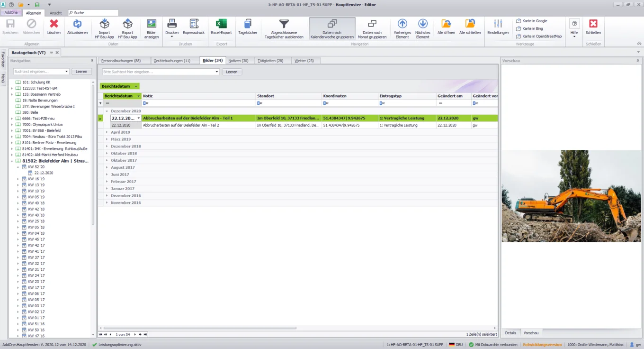The height and width of the screenshot is (349, 644).
Task: Jump to Nächstes Element
Action: 423,28
